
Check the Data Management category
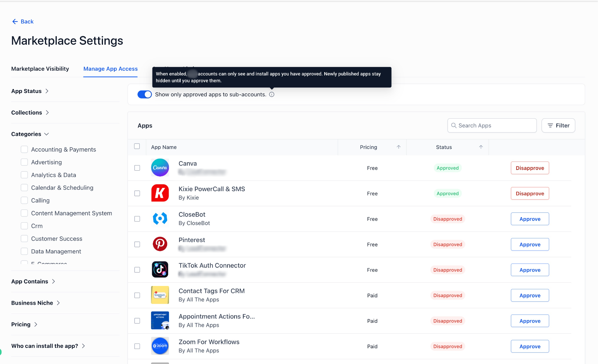click(x=25, y=251)
